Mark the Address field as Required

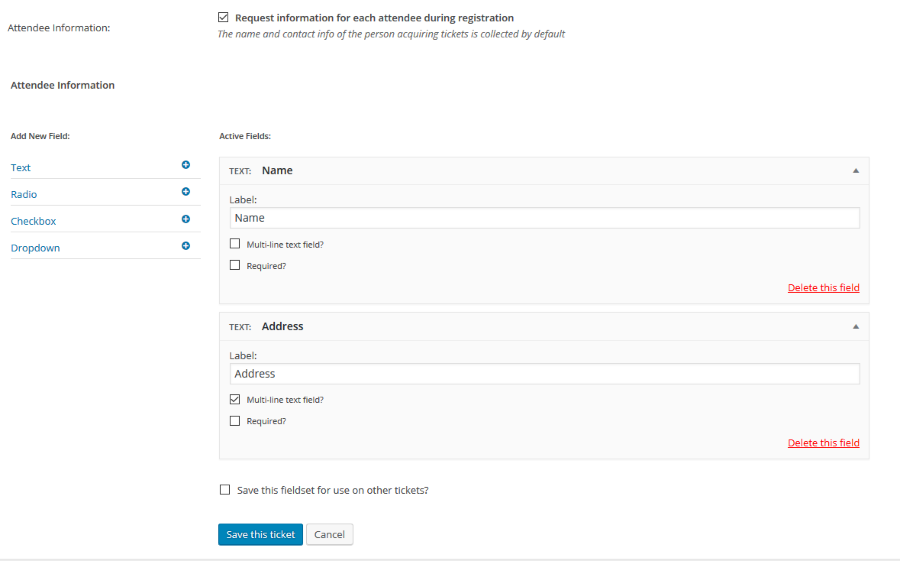tap(235, 421)
